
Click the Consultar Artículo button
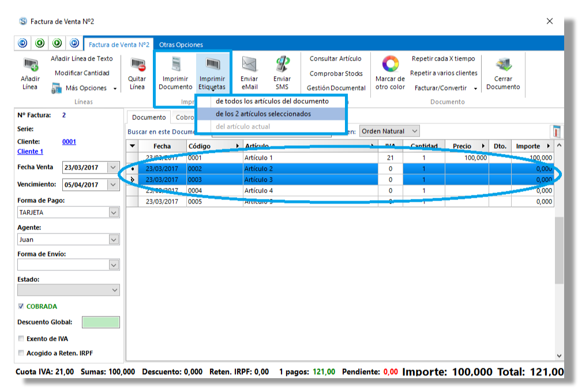335,59
